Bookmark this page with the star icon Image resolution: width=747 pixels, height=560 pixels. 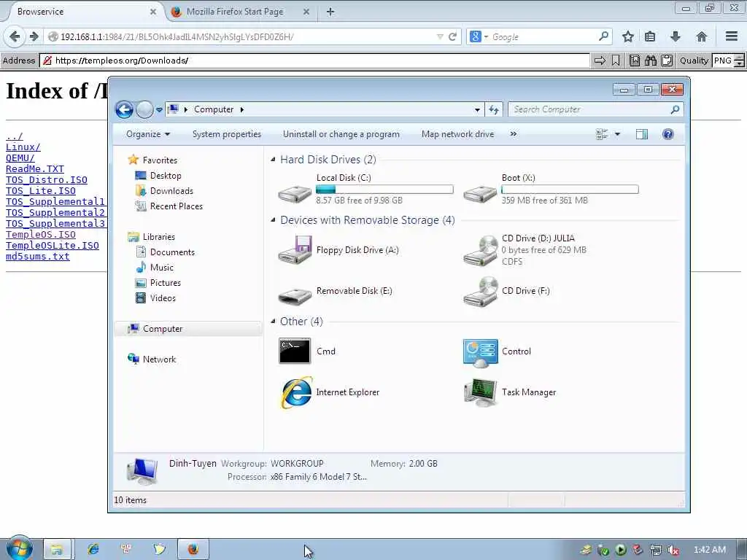pyautogui.click(x=628, y=36)
